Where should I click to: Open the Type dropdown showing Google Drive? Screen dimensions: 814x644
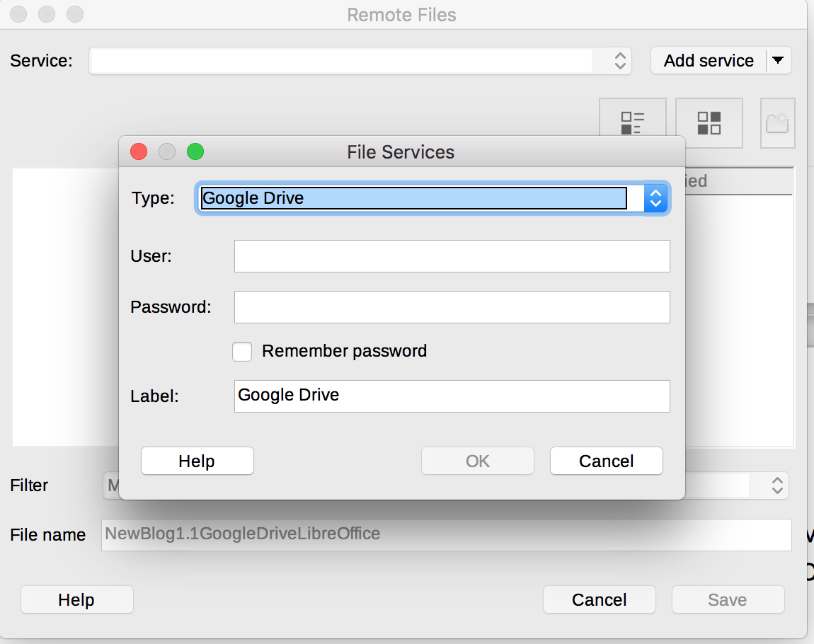tap(655, 198)
